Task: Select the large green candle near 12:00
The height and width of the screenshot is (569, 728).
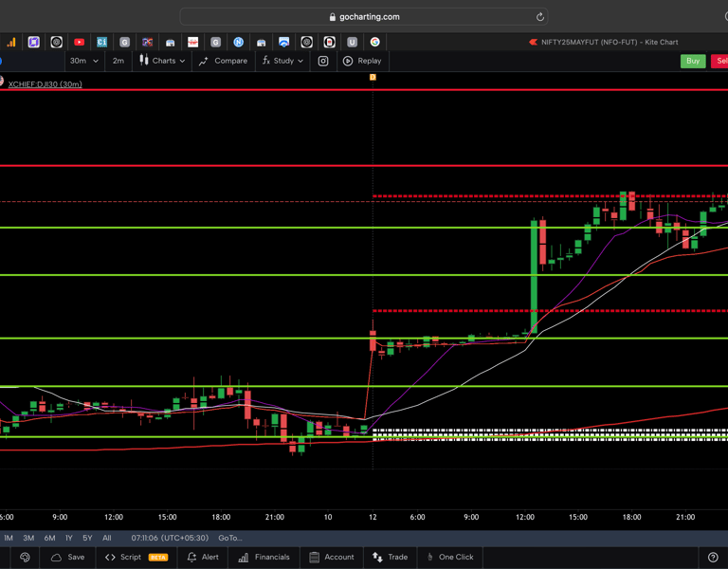Action: (534, 275)
